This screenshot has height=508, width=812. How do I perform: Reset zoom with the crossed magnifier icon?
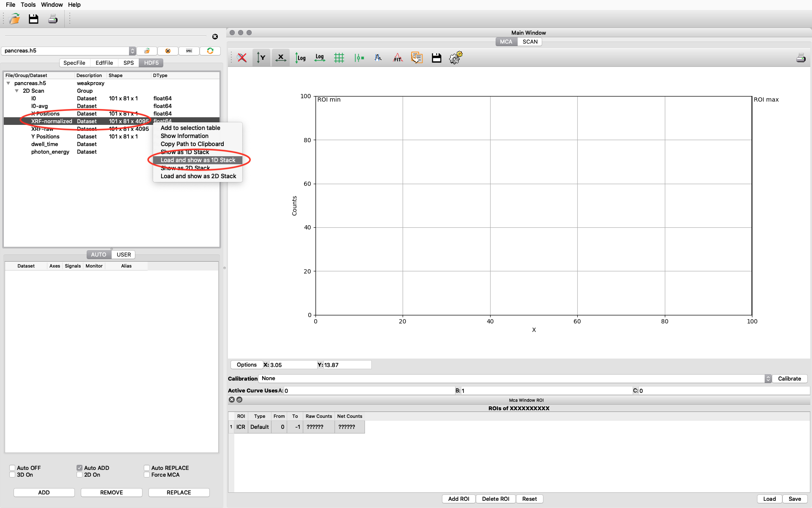242,58
